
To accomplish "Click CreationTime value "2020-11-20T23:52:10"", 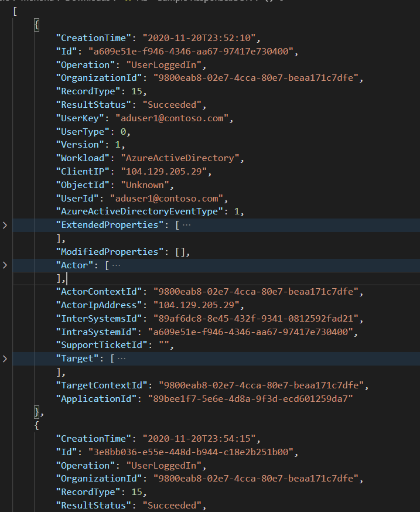I will click(x=199, y=38).
